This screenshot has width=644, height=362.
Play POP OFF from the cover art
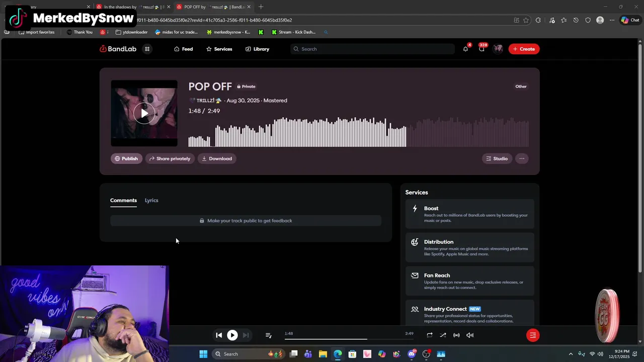click(144, 114)
